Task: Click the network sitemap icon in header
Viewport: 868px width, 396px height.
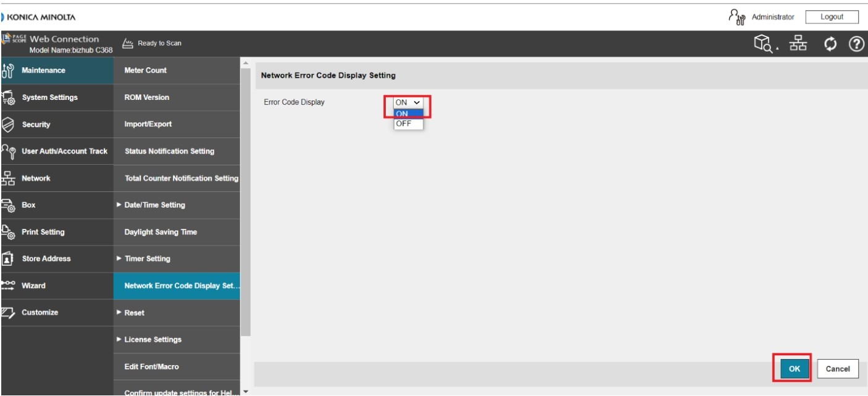Action: tap(799, 44)
